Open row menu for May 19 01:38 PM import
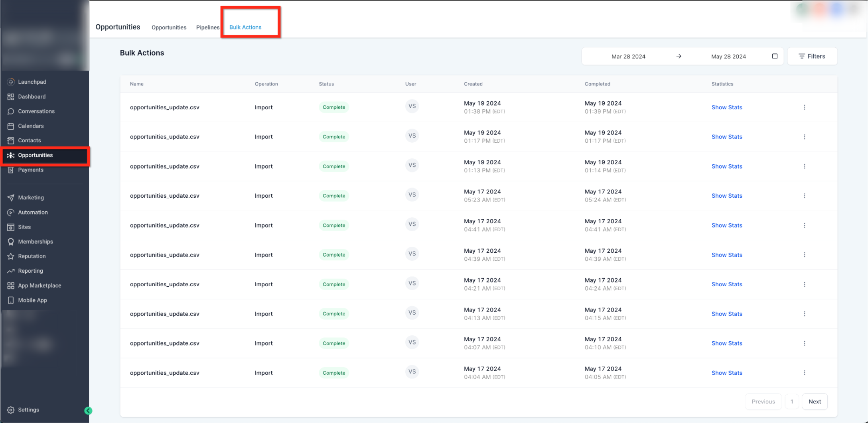Screen dimensions: 868x423 804,107
